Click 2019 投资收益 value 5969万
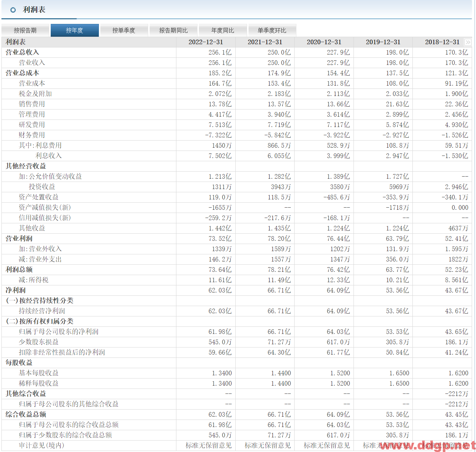The image size is (476, 452). (399, 187)
